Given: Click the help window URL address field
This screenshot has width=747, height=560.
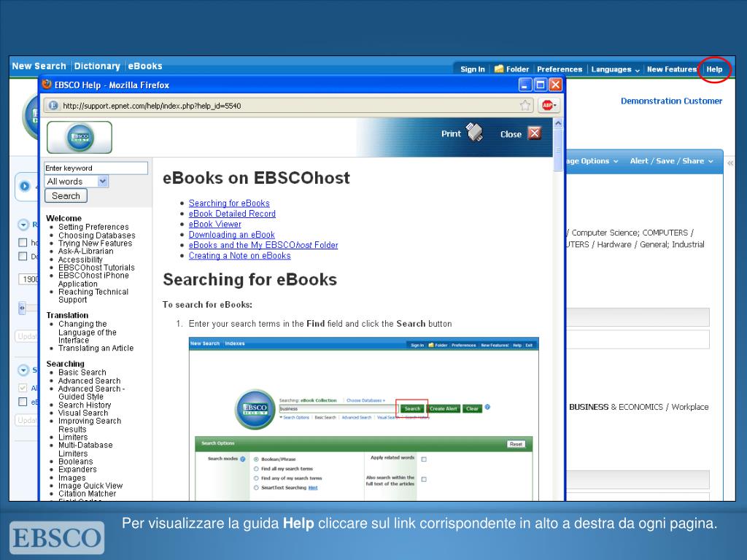Looking at the screenshot, I should [x=287, y=106].
